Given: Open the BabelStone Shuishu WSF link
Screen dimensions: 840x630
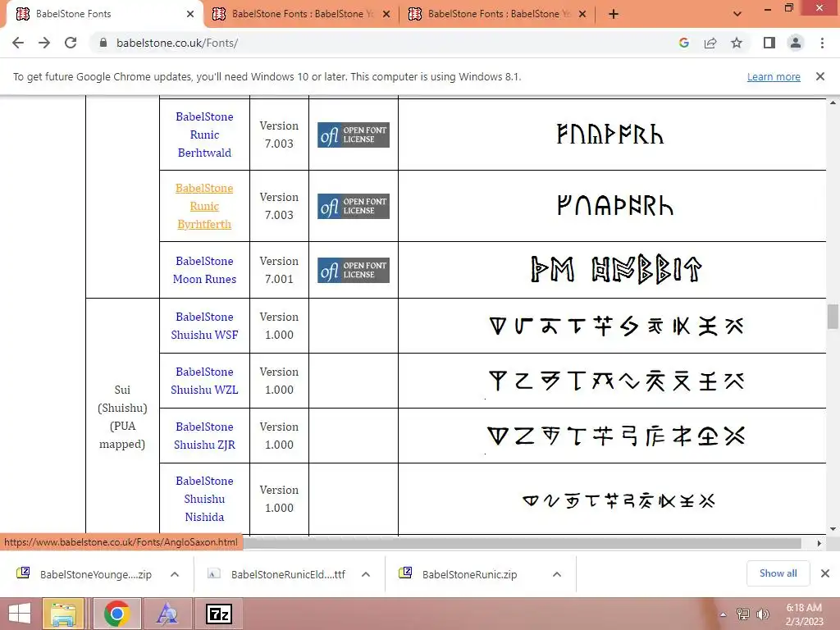Looking at the screenshot, I should pyautogui.click(x=204, y=326).
